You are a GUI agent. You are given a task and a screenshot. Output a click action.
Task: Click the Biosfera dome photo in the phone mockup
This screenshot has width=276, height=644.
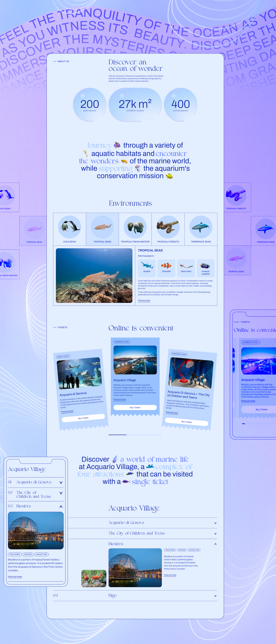click(x=36, y=531)
